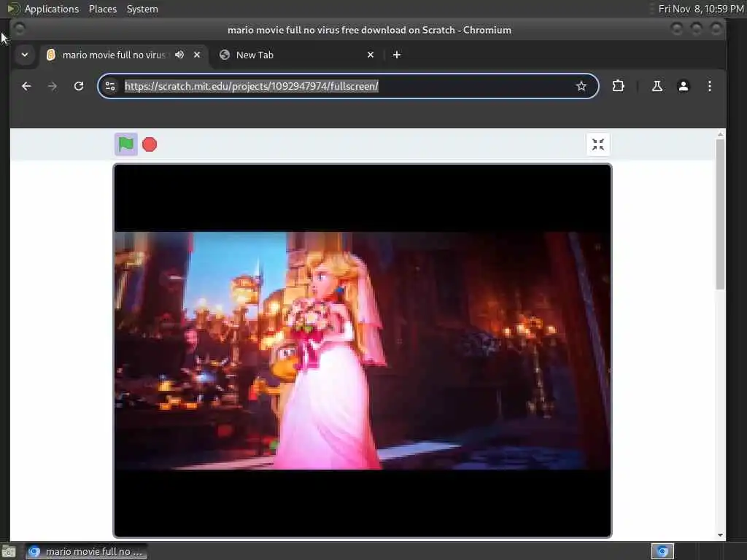The height and width of the screenshot is (560, 747).
Task: Click scrollbar down arrow
Action: tap(720, 534)
